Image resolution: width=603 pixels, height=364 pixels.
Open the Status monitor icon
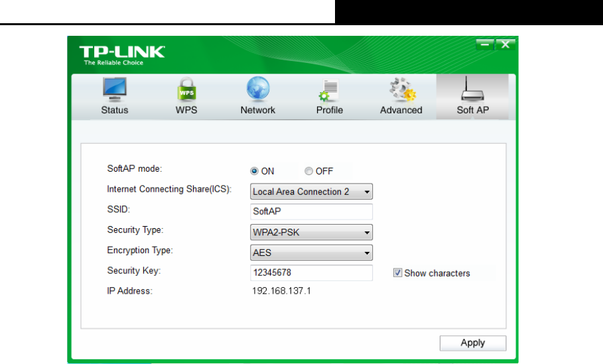[x=115, y=89]
